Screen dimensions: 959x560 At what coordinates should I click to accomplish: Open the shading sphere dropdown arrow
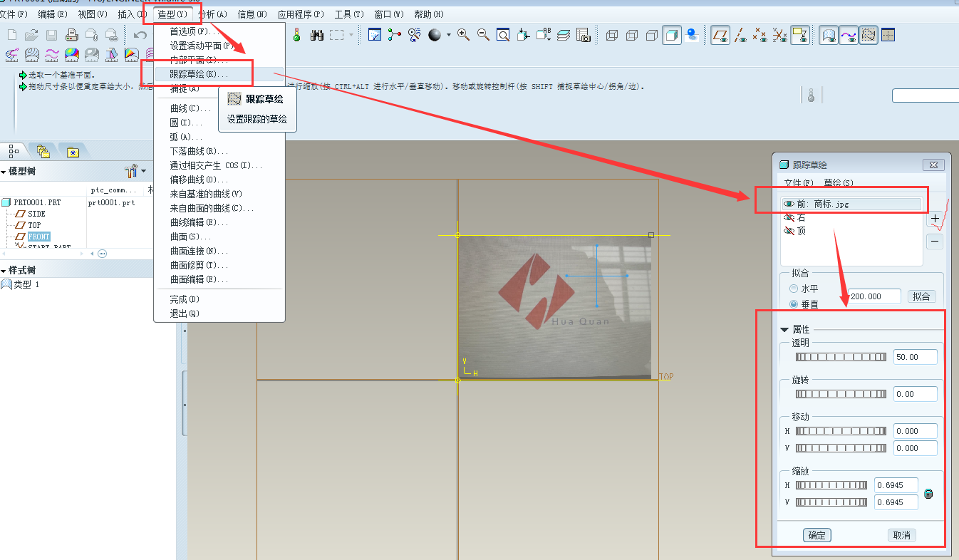[x=448, y=35]
